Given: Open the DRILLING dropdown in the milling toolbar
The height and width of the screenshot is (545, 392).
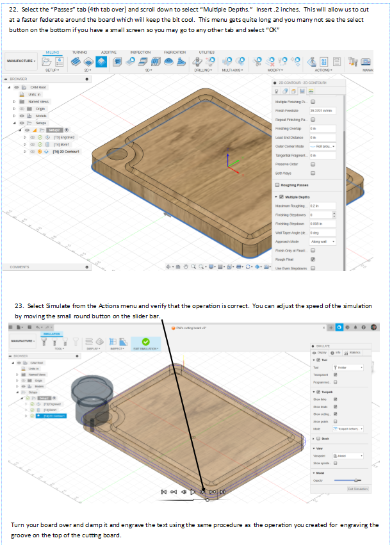Looking at the screenshot, I should click(203, 70).
